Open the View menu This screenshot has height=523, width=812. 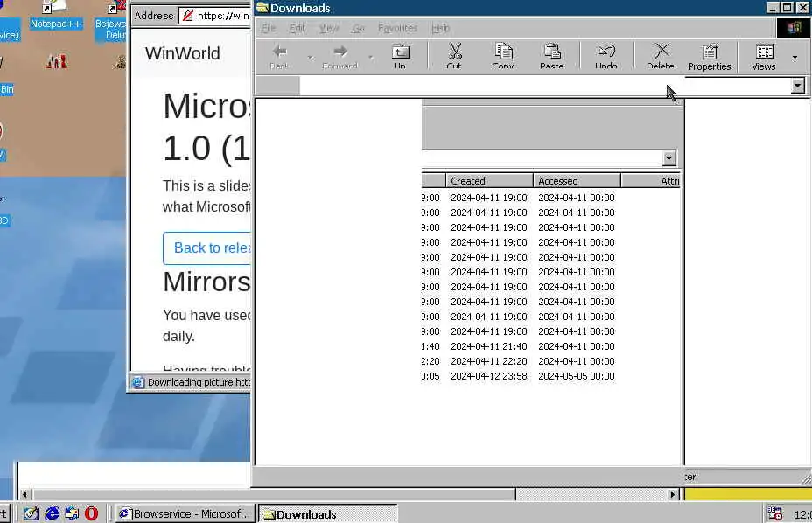pos(329,28)
